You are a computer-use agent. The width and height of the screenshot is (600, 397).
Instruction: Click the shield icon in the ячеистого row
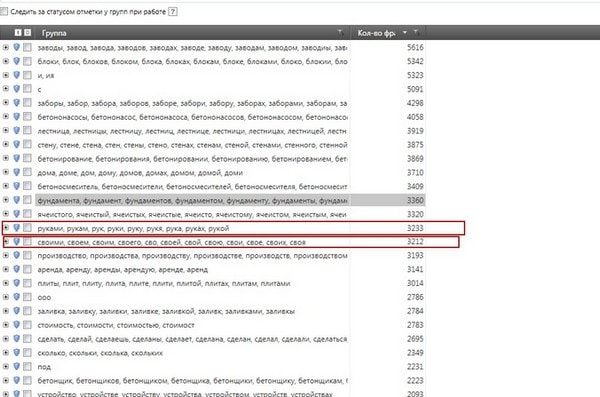point(16,214)
